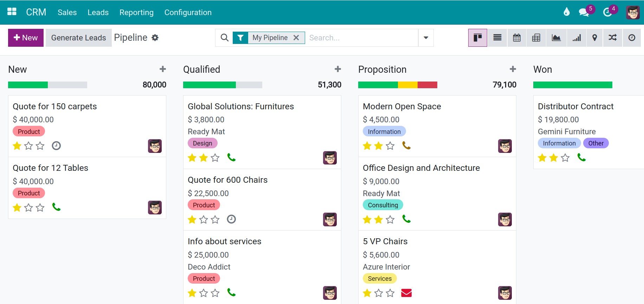This screenshot has height=304, width=644.
Task: Click Generate Leads button
Action: pos(78,38)
